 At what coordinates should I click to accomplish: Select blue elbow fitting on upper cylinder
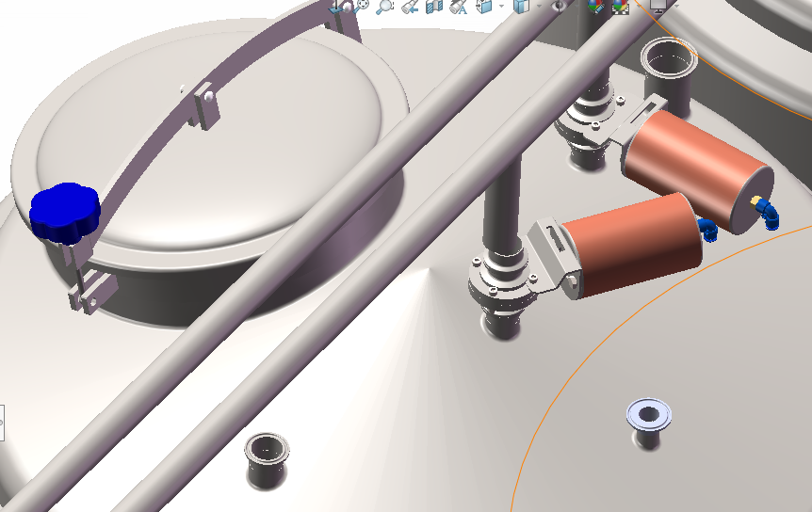[x=768, y=214]
